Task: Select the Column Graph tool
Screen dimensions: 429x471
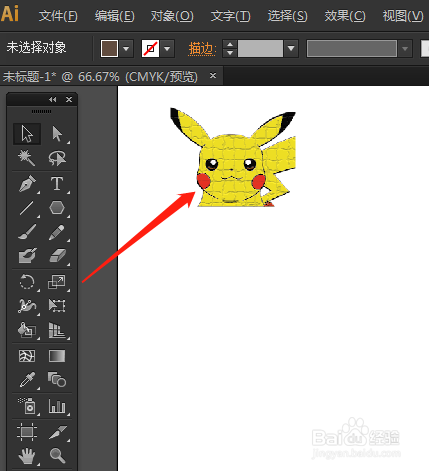Action: tap(57, 406)
